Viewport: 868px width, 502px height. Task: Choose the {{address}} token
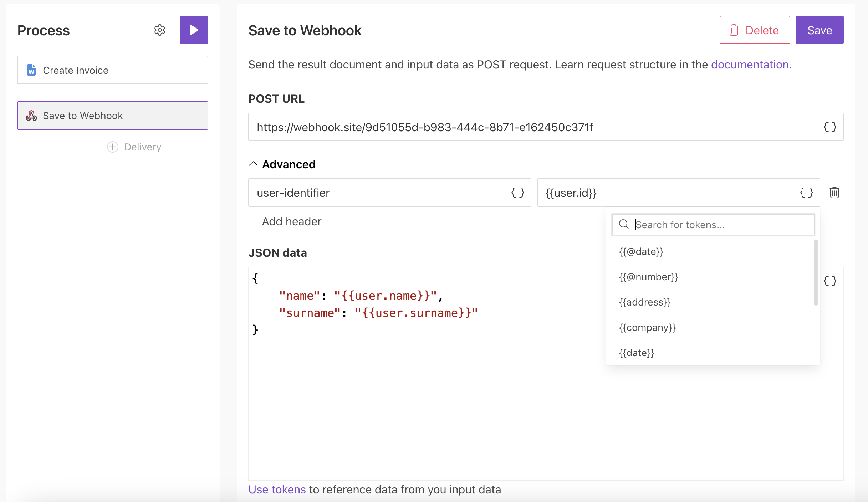pyautogui.click(x=645, y=302)
